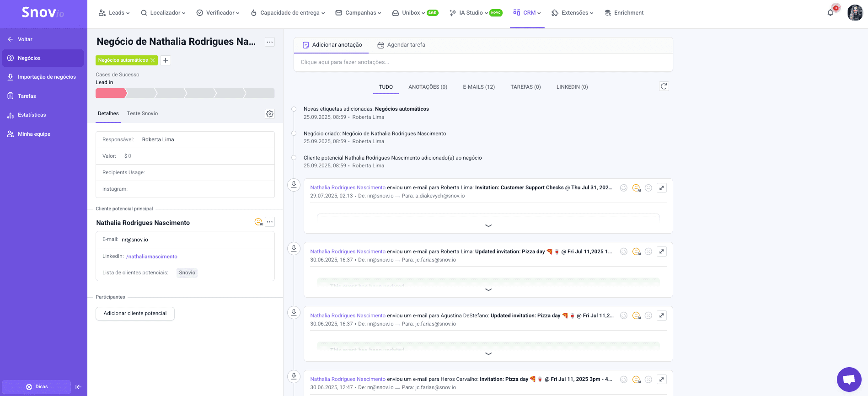Screen dimensions: 868x396
Task: Open Minha equipe in the sidebar
Action: pyautogui.click(x=43, y=134)
